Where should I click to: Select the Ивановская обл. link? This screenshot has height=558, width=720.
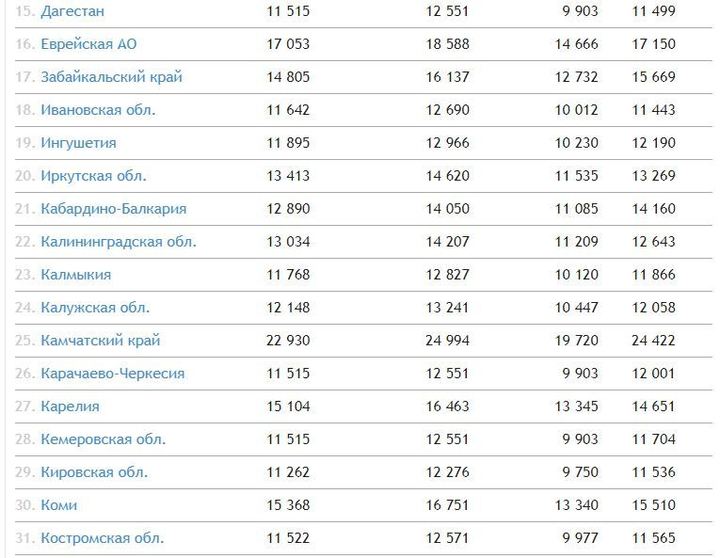pos(98,110)
